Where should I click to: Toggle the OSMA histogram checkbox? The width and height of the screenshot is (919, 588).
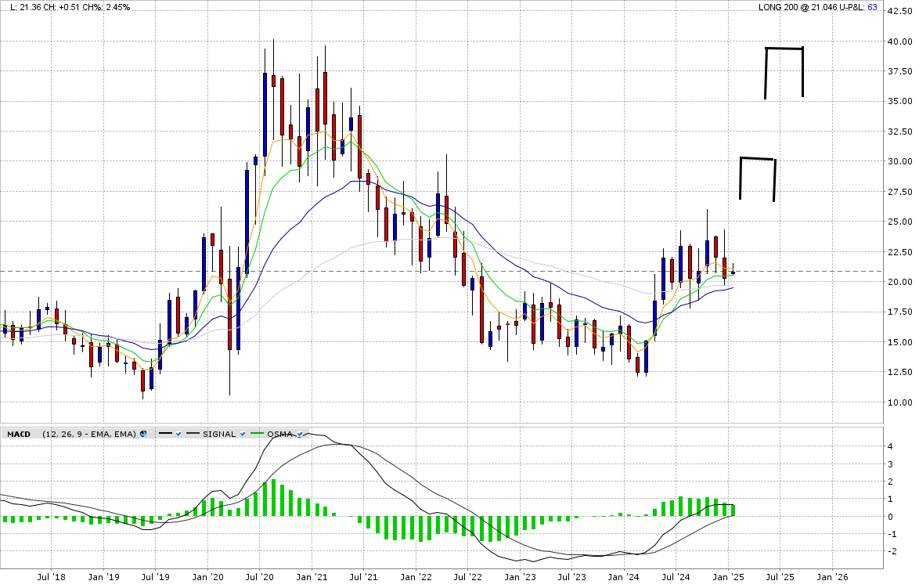pyautogui.click(x=300, y=435)
